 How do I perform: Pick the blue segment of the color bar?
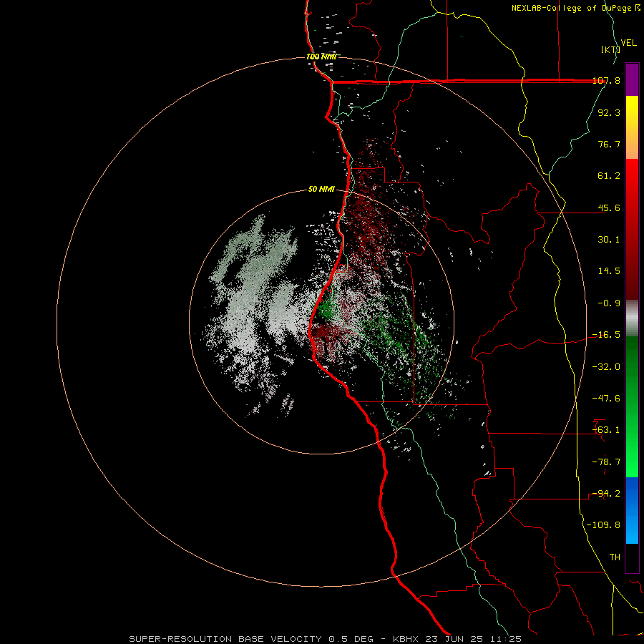632,510
